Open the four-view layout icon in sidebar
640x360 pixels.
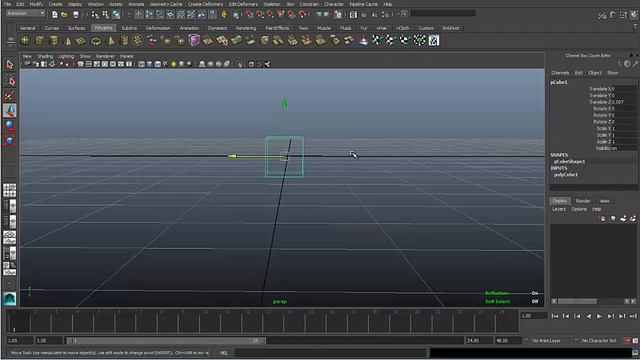click(9, 190)
